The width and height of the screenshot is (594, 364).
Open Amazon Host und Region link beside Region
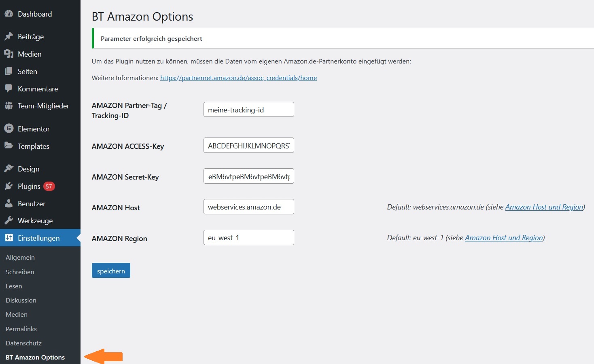504,237
